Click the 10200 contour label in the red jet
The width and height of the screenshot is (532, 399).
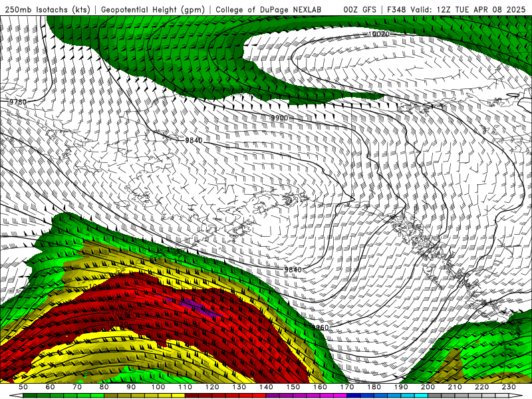pos(108,300)
